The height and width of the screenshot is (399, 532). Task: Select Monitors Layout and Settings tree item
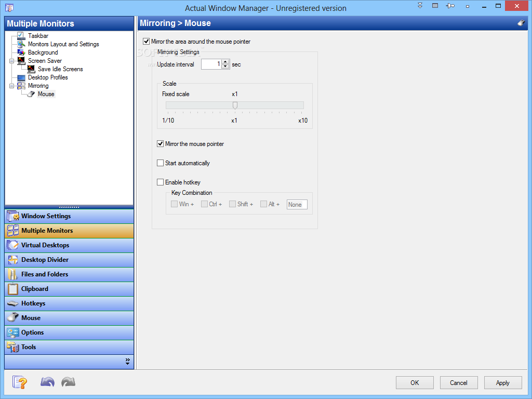click(63, 44)
